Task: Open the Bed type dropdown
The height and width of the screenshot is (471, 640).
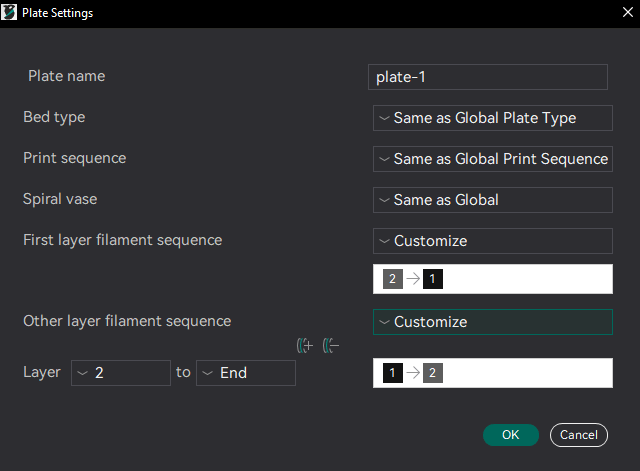Action: [x=492, y=118]
